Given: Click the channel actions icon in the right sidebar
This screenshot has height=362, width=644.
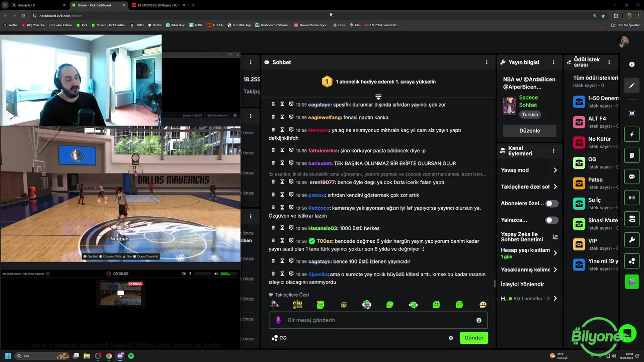Looking at the screenshot, I should pyautogui.click(x=632, y=219).
